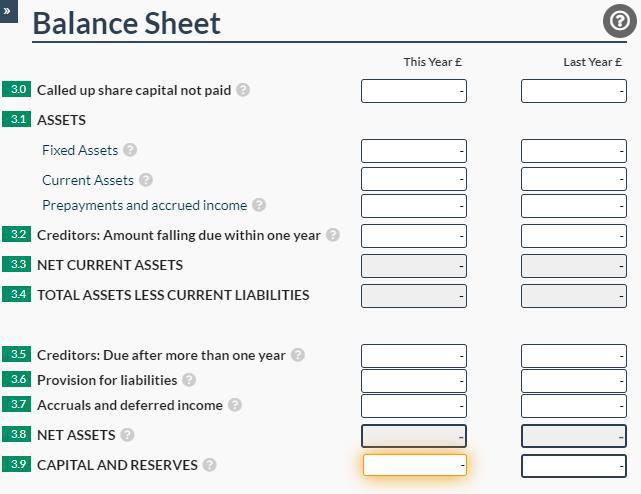
Task: Click Last Year NET ASSETS calculated field
Action: [x=574, y=436]
